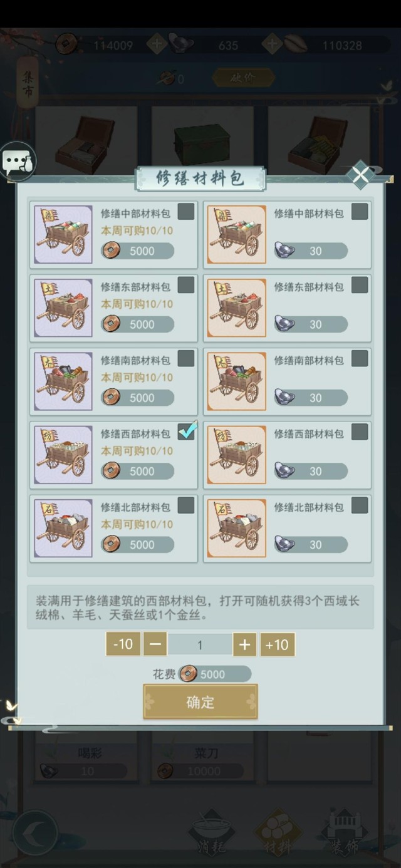This screenshot has height=868, width=401.
Task: Tap the silver-ingot northern material cart icon
Action: 237,529
